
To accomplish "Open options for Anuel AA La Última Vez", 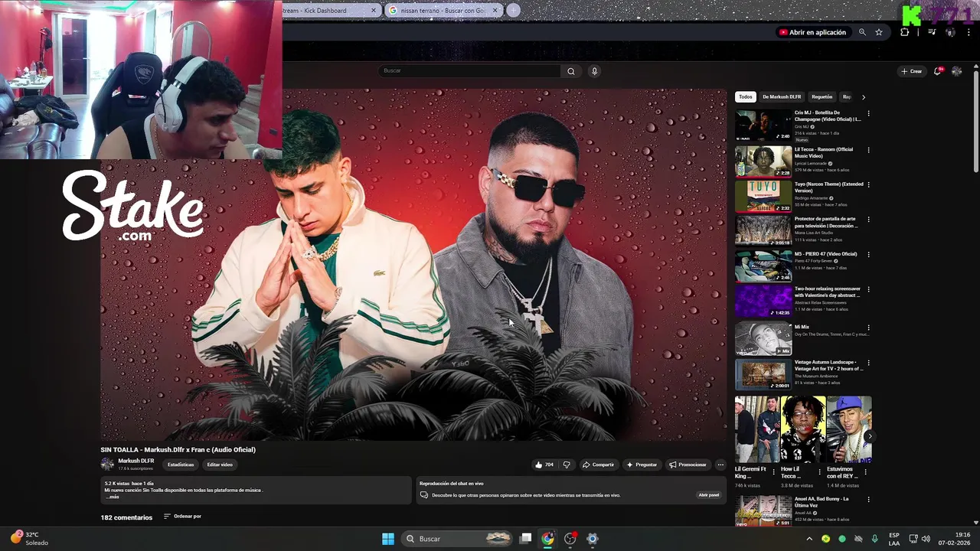I will [868, 499].
